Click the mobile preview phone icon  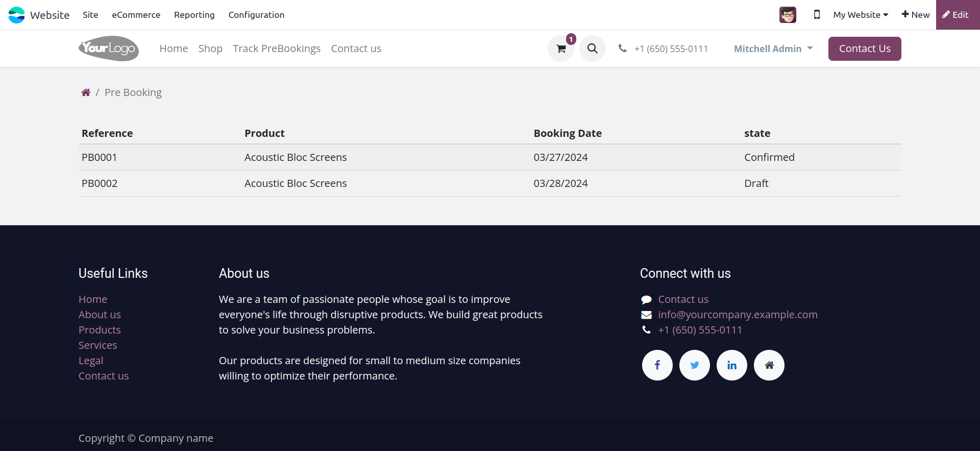click(x=817, y=15)
